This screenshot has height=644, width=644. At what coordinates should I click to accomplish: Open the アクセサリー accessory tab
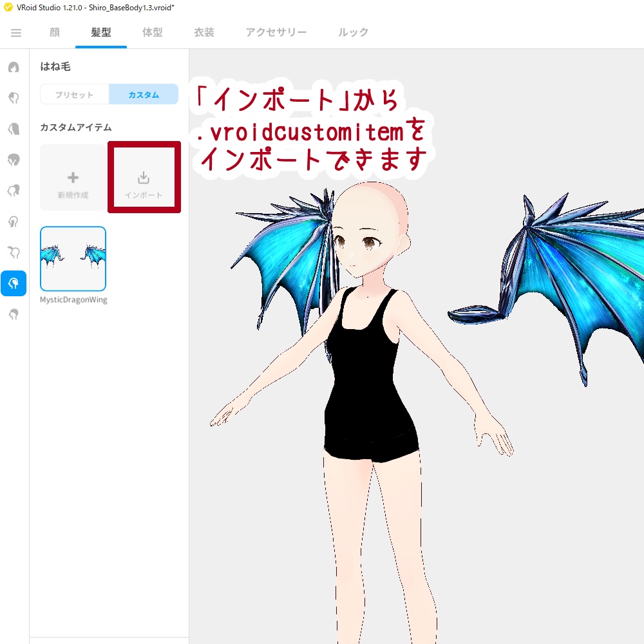(276, 32)
